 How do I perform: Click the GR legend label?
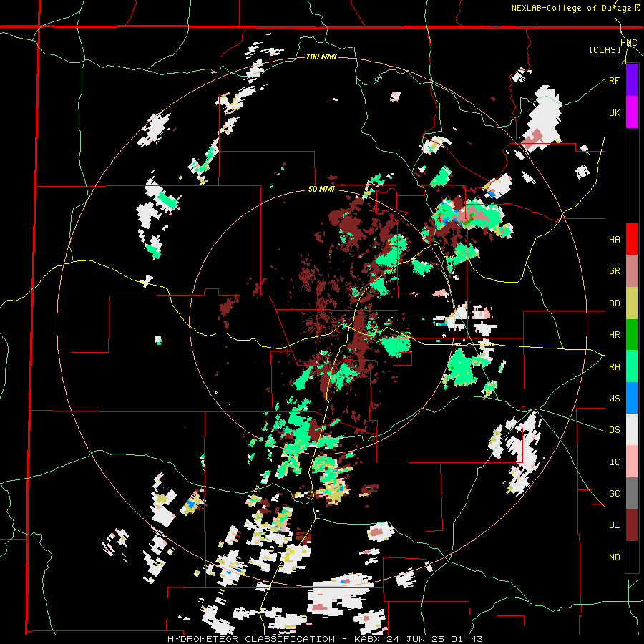click(614, 271)
